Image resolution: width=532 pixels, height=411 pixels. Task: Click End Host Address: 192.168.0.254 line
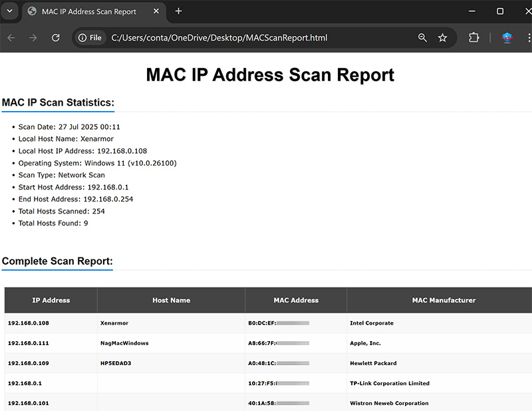[x=76, y=200]
